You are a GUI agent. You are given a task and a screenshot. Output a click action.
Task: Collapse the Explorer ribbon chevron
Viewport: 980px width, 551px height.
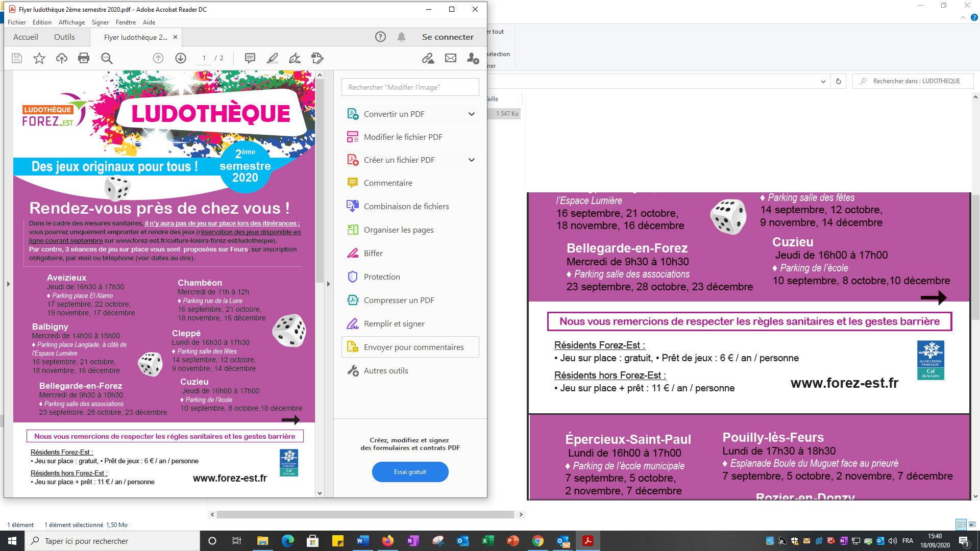pyautogui.click(x=963, y=17)
